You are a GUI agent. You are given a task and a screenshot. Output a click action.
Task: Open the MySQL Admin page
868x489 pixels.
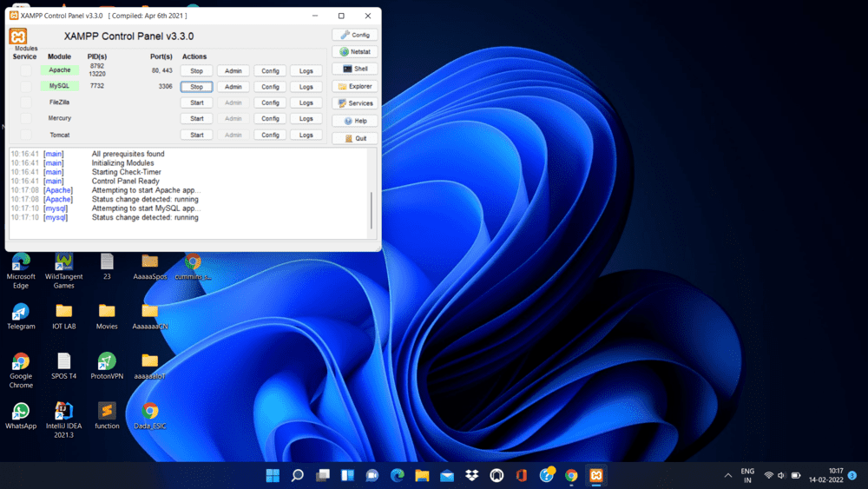[x=233, y=87]
